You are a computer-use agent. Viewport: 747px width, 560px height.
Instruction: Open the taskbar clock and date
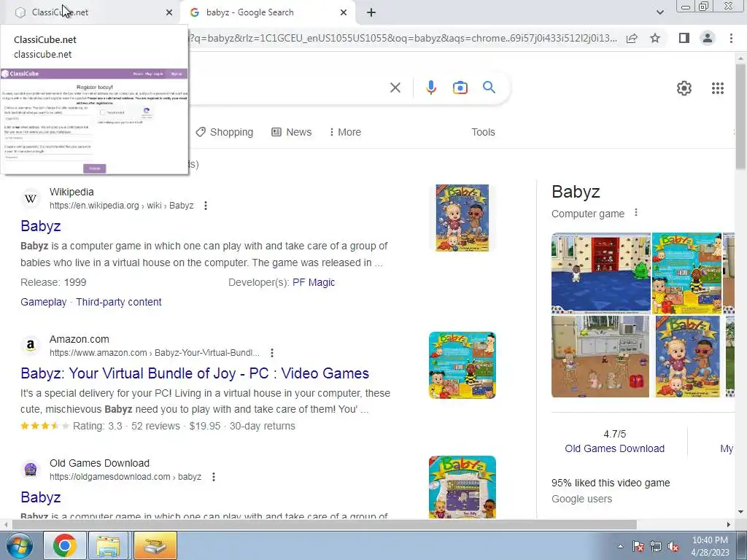[x=710, y=546]
